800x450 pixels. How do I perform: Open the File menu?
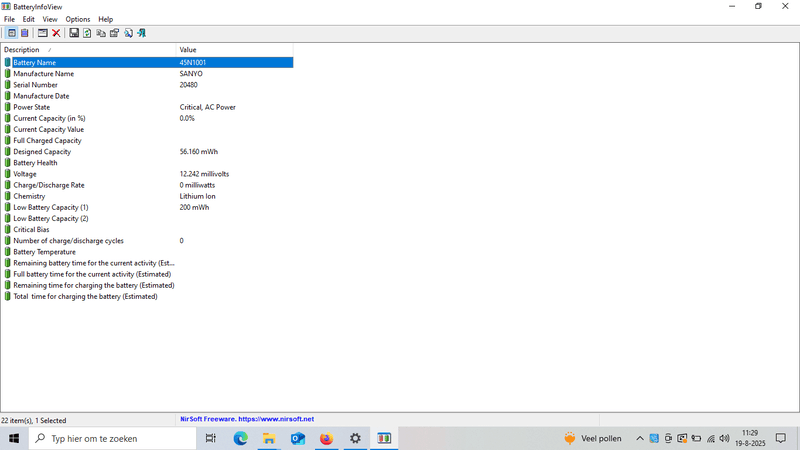click(9, 19)
